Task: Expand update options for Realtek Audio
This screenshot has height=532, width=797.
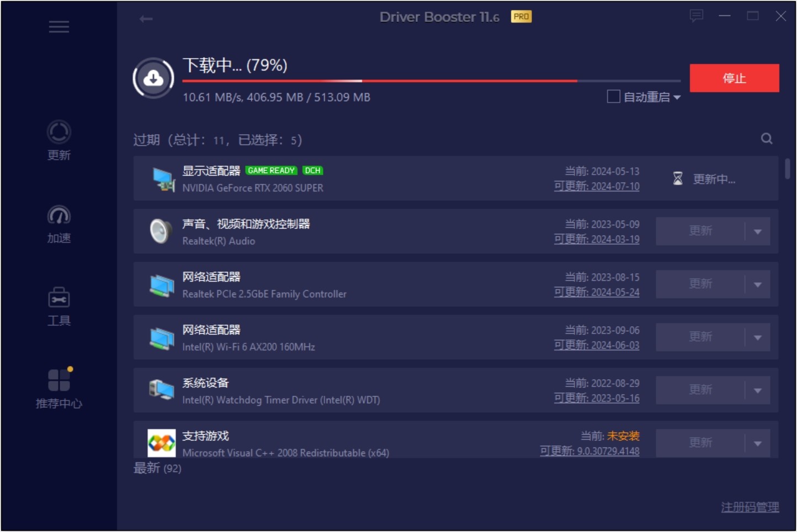Action: [x=758, y=232]
